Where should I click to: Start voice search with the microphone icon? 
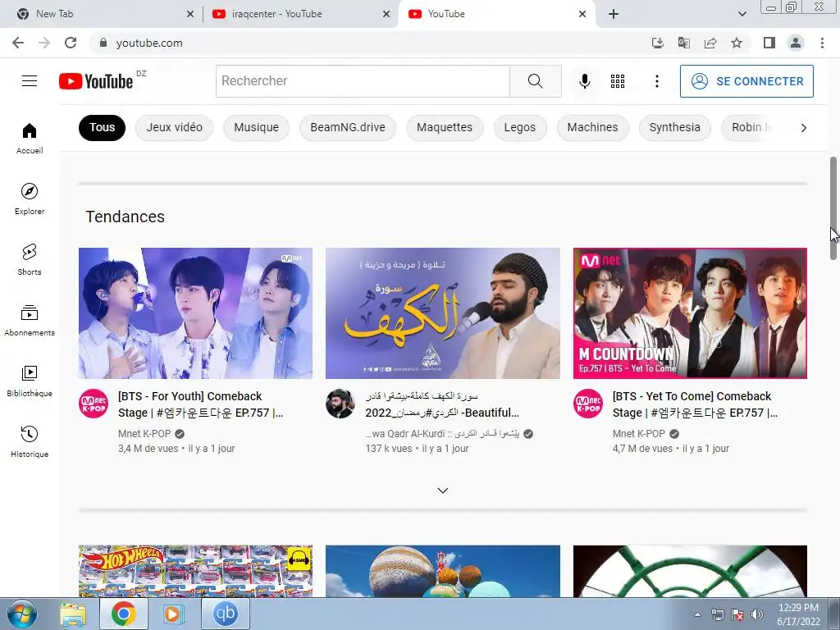[584, 81]
